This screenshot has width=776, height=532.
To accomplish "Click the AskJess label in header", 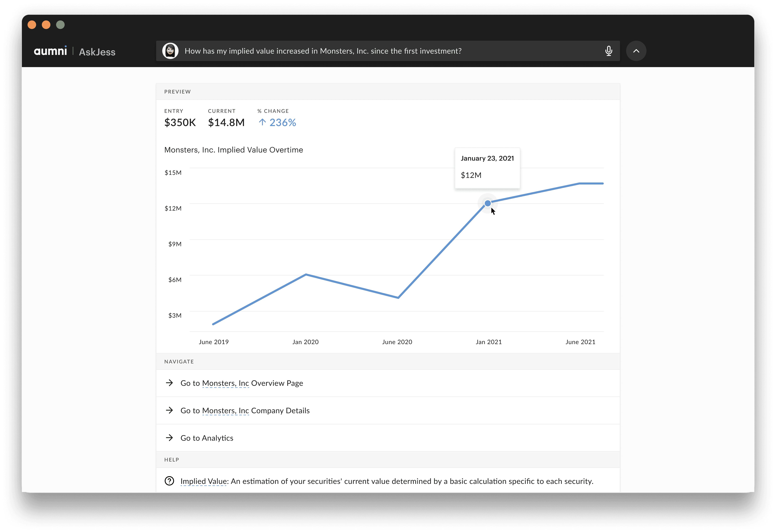I will [x=97, y=52].
